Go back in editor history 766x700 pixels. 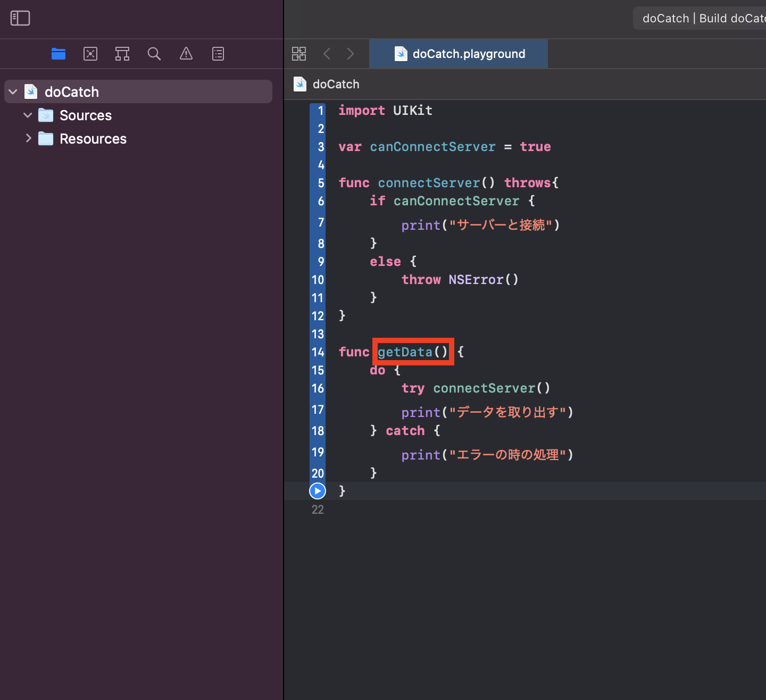click(x=327, y=54)
